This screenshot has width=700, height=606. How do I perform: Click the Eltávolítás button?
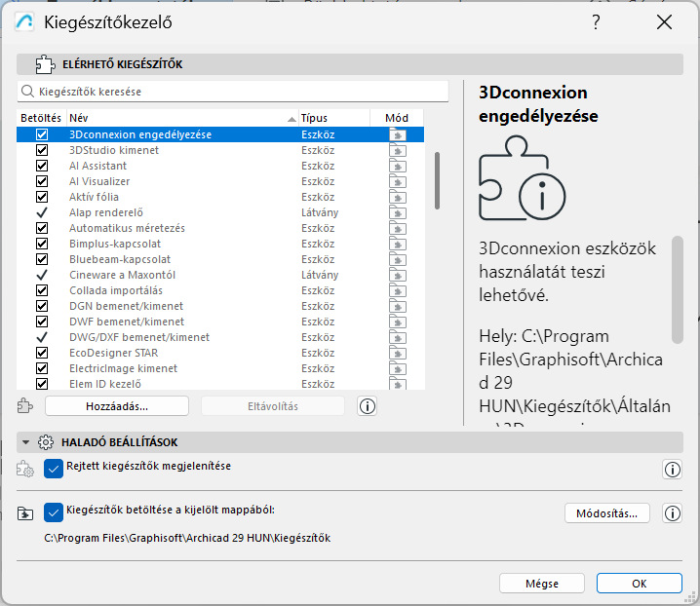click(x=273, y=406)
